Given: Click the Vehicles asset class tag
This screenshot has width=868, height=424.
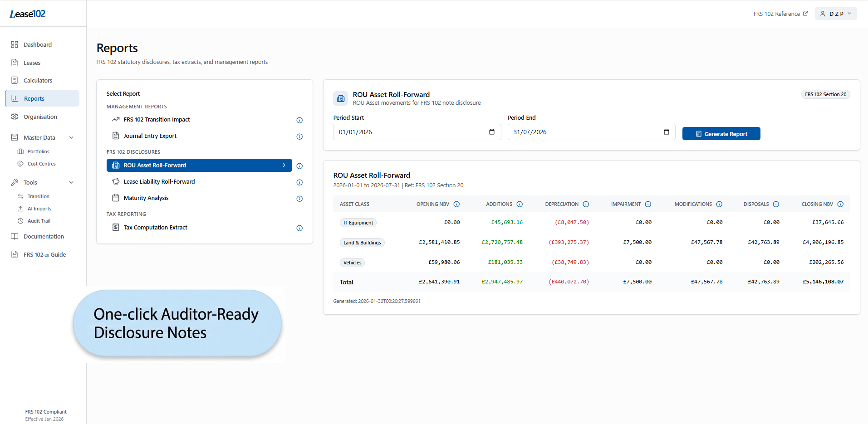Looking at the screenshot, I should 352,263.
